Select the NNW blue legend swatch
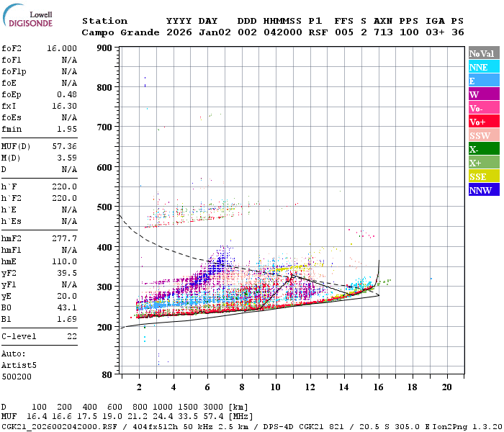Screen dimensions: 504x432 [484, 190]
